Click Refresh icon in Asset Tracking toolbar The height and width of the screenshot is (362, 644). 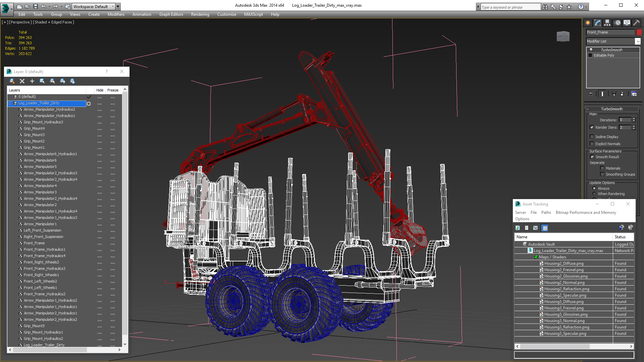[518, 228]
